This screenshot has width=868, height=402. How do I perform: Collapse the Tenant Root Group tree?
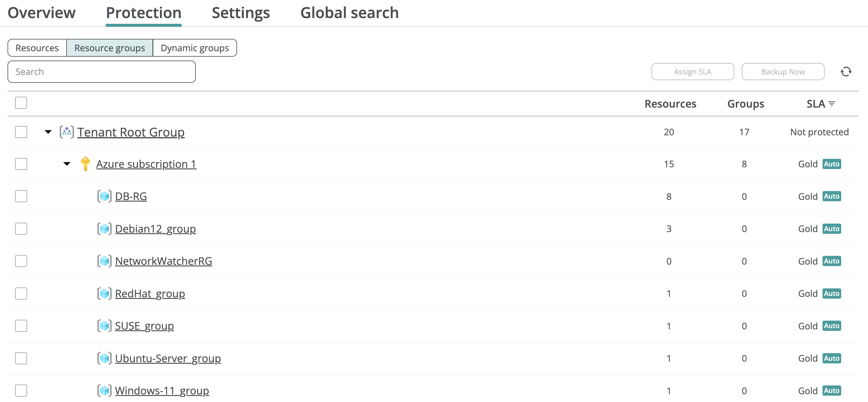[x=48, y=132]
